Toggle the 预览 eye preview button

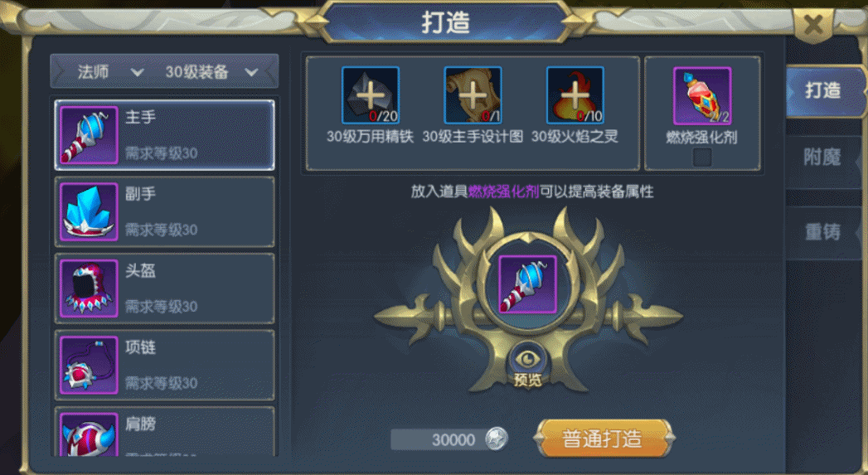(527, 364)
